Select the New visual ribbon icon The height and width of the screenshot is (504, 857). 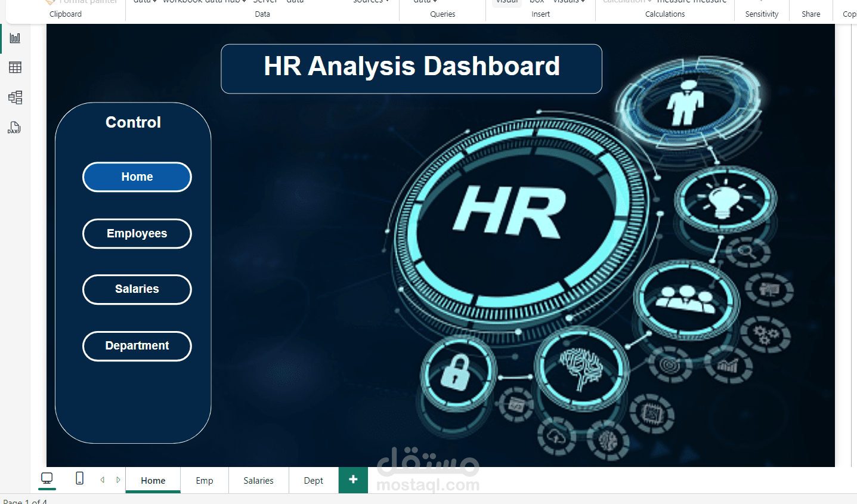point(506,2)
